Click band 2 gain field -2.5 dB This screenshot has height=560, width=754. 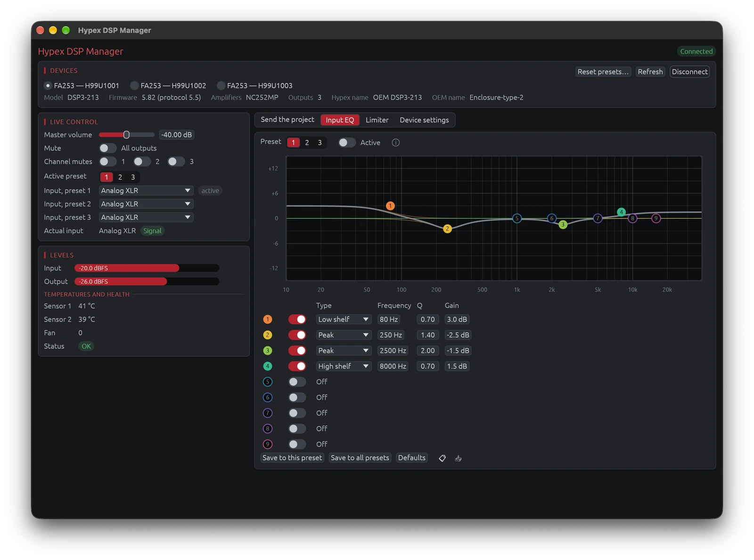click(x=458, y=335)
